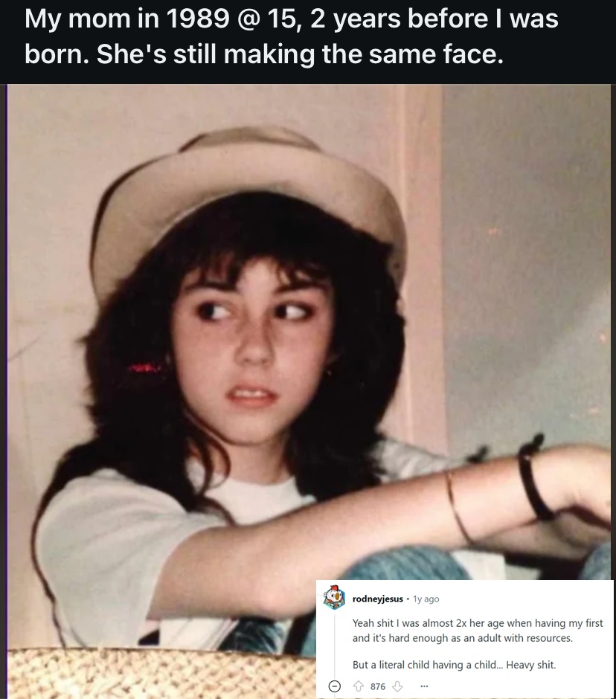
Task: Click '1989' in the post title
Action: click(198, 19)
